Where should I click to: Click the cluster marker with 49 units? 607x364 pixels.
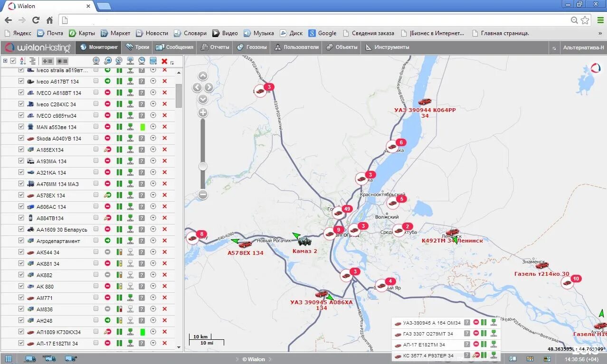tap(339, 212)
